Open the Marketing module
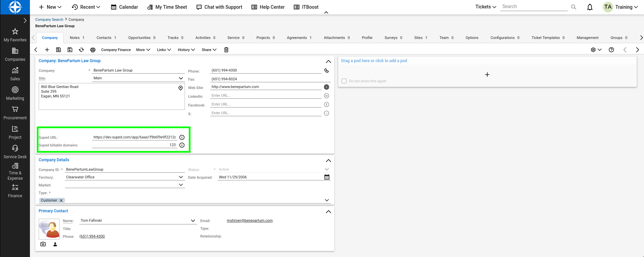 15,93
